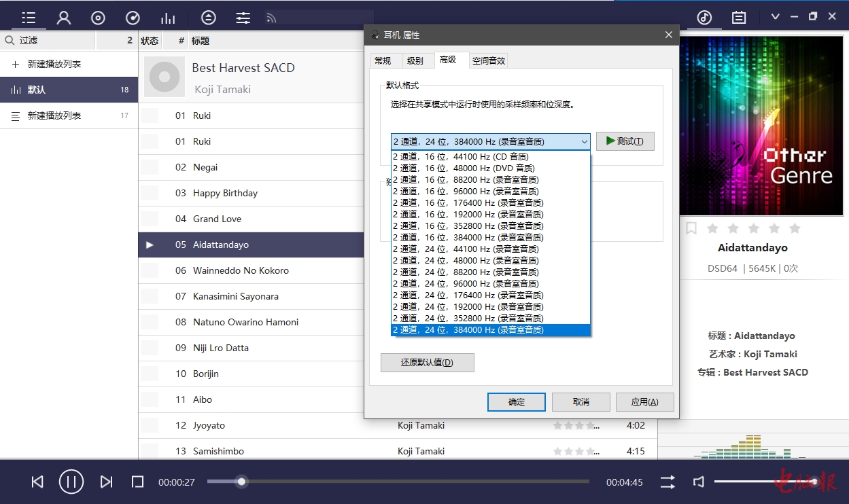Click the music note now-playing icon
Viewport: 849px width, 504px height.
tap(704, 18)
